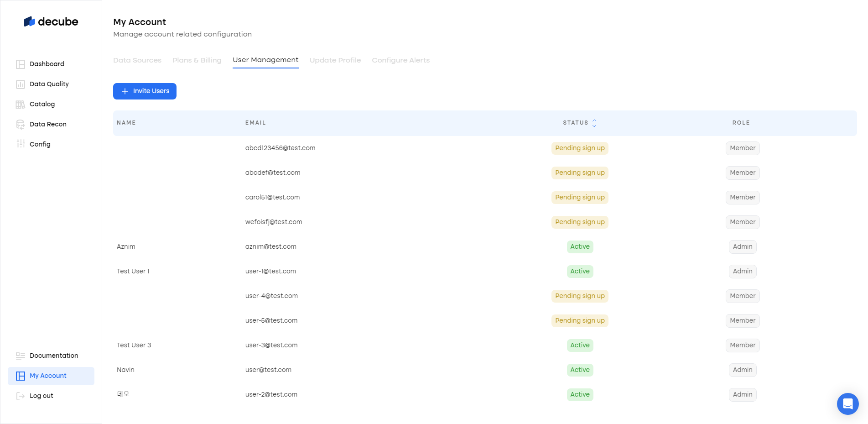Open the chat support widget
The width and height of the screenshot is (868, 424).
point(847,404)
